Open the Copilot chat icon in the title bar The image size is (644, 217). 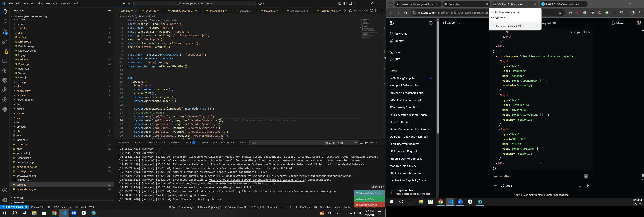pos(260,3)
